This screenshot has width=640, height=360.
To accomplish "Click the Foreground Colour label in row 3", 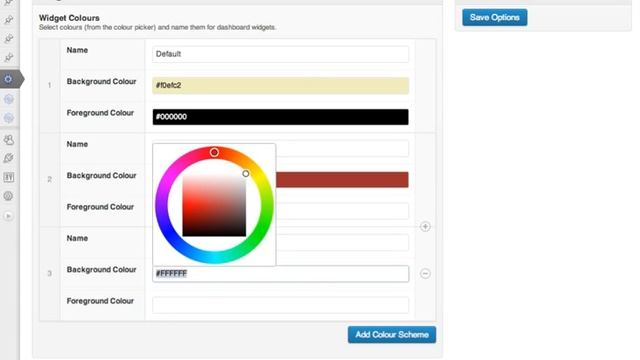I will pos(100,301).
